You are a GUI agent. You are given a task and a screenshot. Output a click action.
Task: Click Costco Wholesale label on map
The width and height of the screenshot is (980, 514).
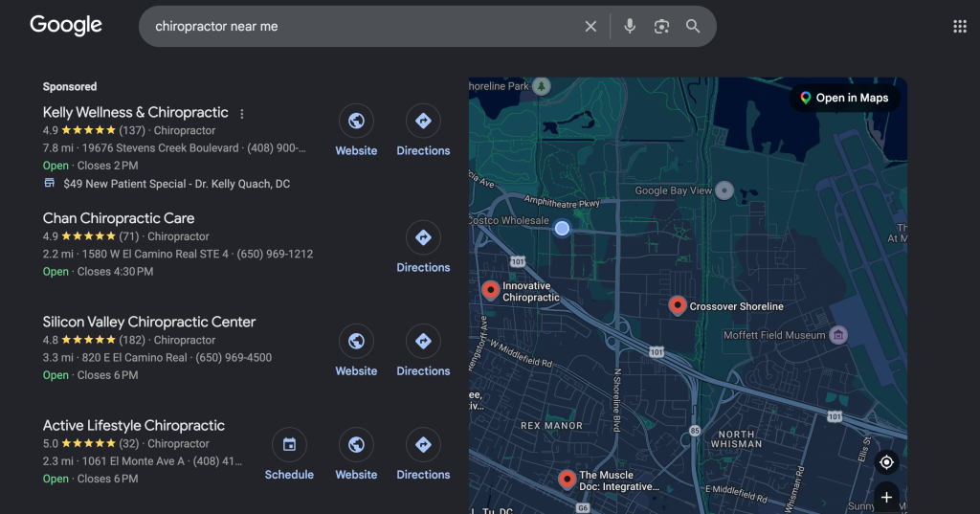pyautogui.click(x=509, y=220)
